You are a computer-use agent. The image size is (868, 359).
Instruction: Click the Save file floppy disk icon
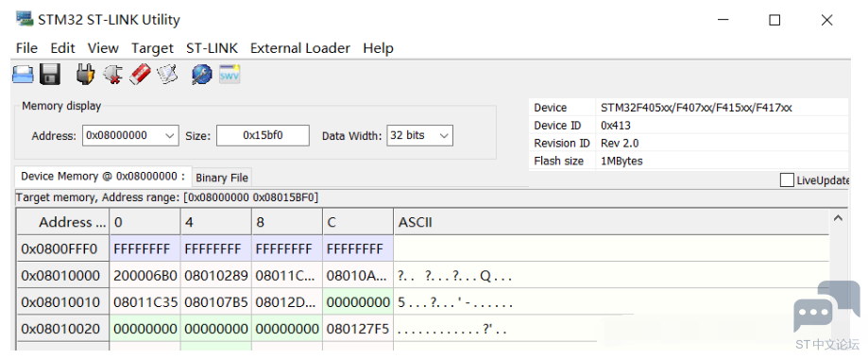click(x=50, y=75)
